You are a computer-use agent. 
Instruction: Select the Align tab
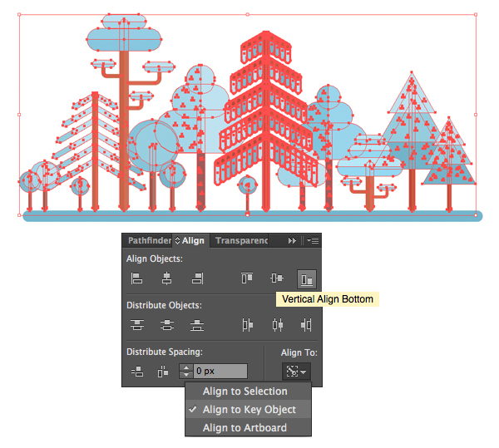193,241
